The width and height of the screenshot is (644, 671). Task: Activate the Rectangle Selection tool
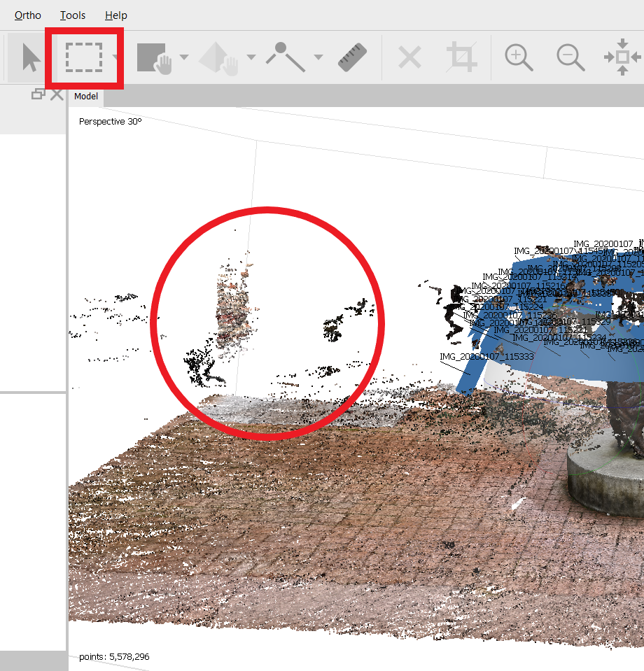coord(84,57)
